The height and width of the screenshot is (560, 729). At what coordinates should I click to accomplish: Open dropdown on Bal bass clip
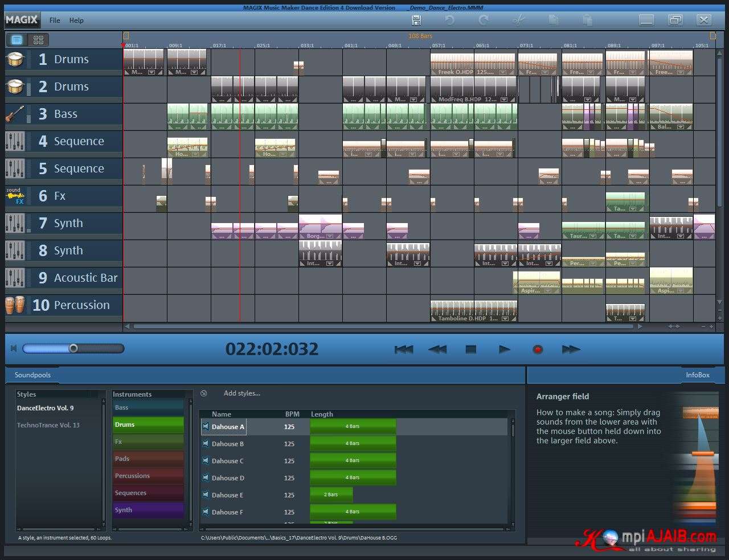(681, 127)
